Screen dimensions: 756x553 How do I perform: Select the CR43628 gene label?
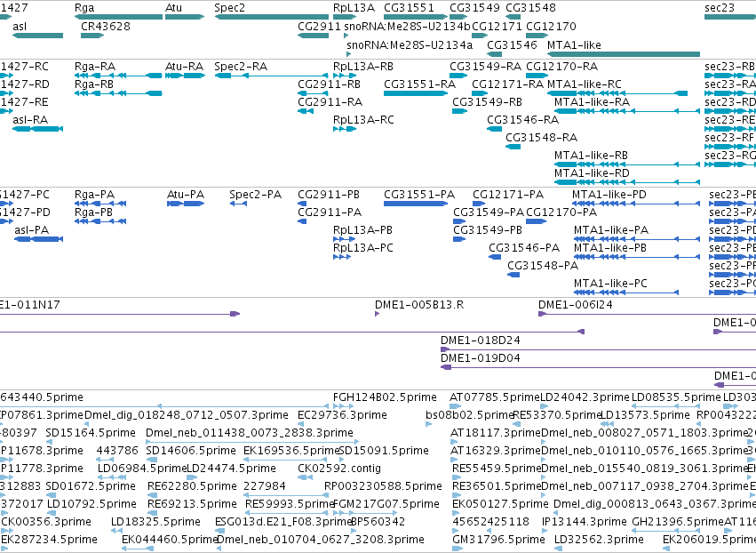point(105,26)
